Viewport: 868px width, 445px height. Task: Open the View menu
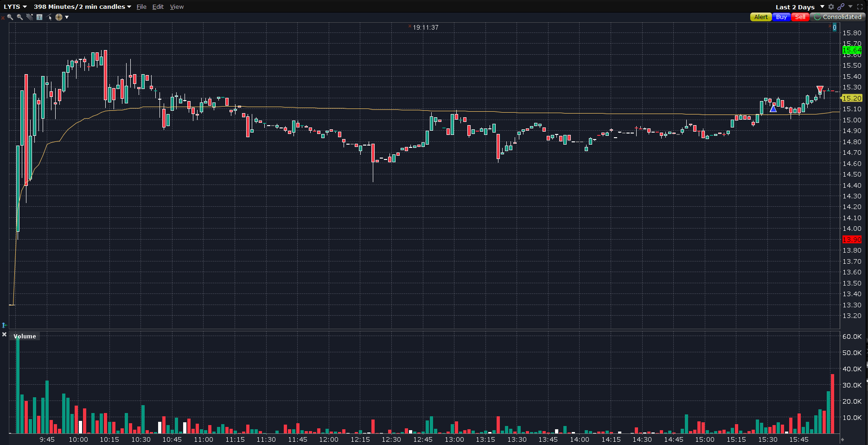coord(177,6)
